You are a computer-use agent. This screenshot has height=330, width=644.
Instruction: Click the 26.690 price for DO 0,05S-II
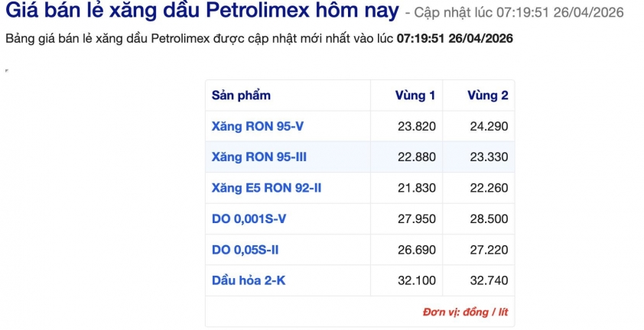tap(417, 250)
